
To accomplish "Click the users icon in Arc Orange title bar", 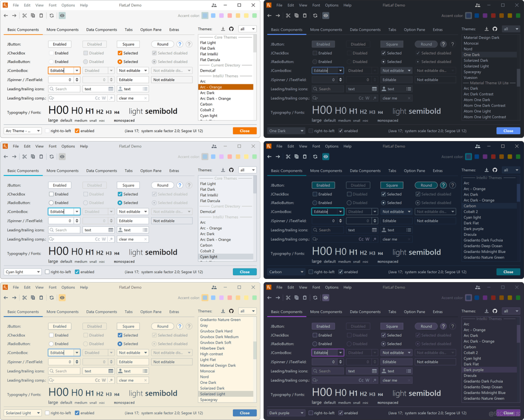I will coord(214,5).
